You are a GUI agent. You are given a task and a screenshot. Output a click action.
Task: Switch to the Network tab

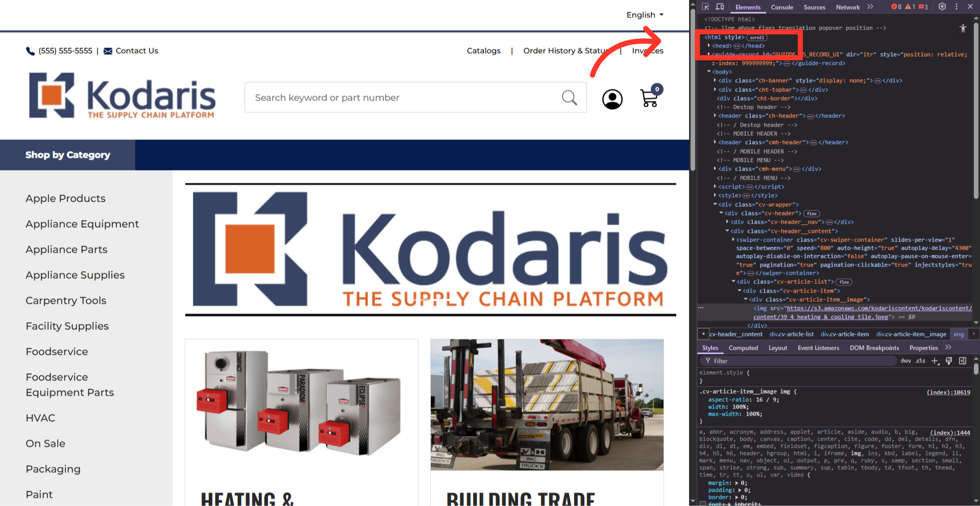pos(848,7)
